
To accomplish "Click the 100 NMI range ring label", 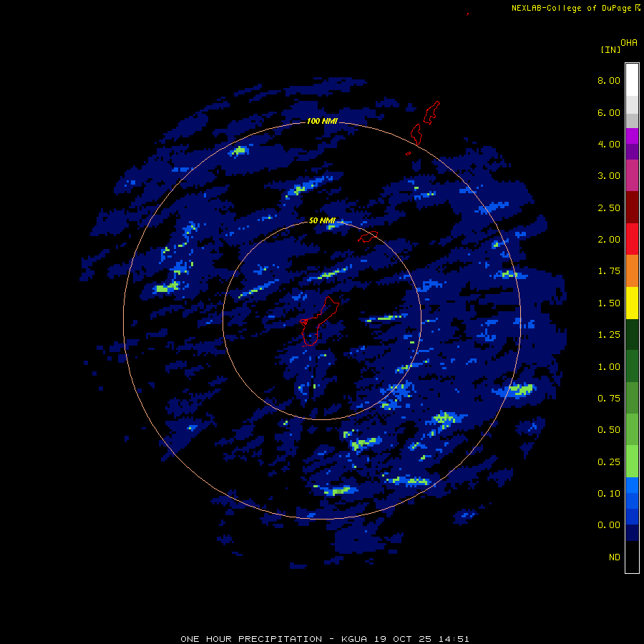I will click(322, 121).
